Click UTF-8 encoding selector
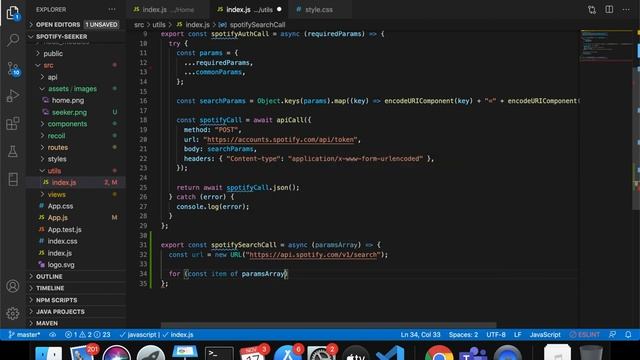Image resolution: width=640 pixels, height=360 pixels. click(x=496, y=335)
